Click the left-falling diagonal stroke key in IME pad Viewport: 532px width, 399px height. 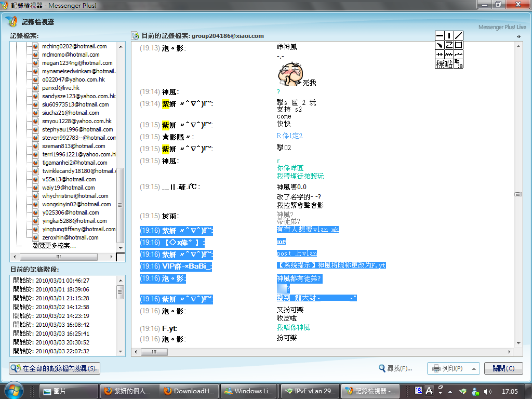pyautogui.click(x=458, y=36)
